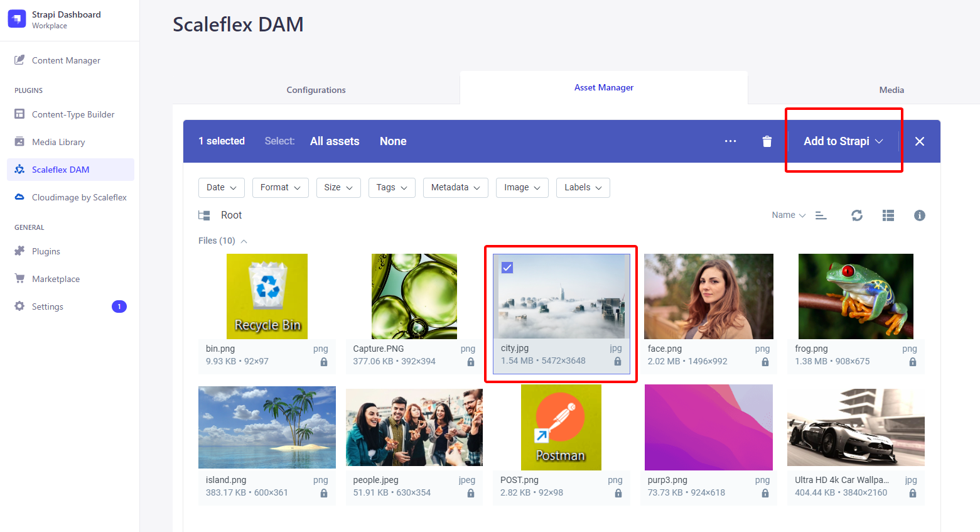Click the info details icon
The height and width of the screenshot is (532, 980).
tap(920, 215)
